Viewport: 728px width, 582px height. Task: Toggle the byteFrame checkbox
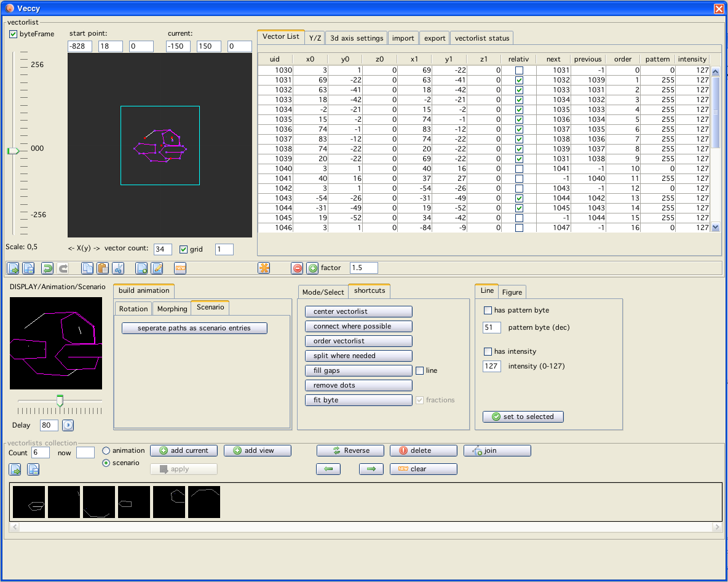coord(14,34)
